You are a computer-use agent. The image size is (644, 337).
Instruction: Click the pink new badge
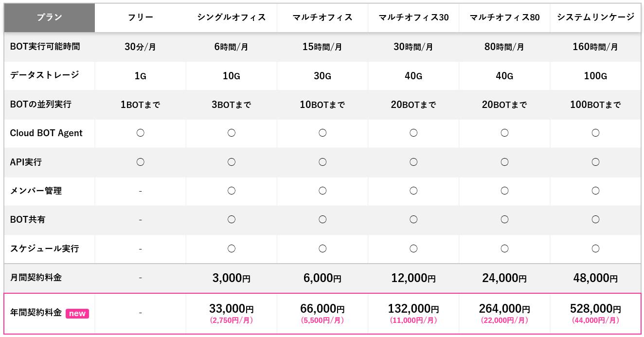(77, 314)
